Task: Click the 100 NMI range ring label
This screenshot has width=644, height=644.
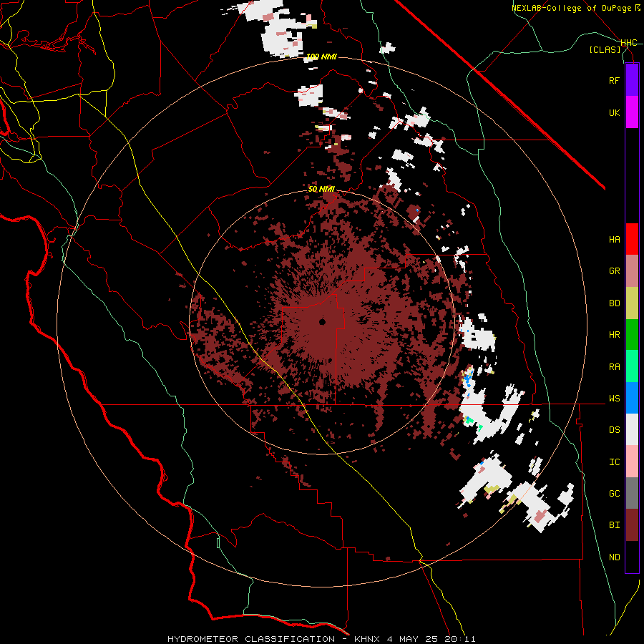Action: pos(321,57)
